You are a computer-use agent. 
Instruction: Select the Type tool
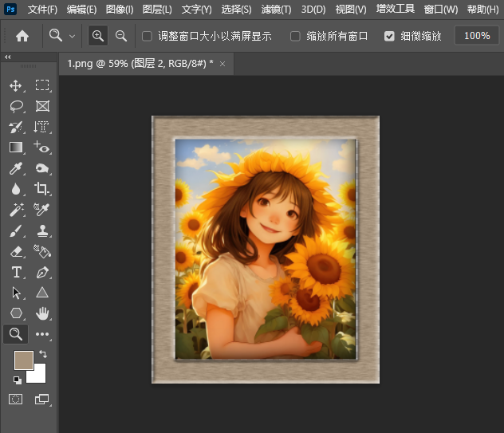click(17, 272)
